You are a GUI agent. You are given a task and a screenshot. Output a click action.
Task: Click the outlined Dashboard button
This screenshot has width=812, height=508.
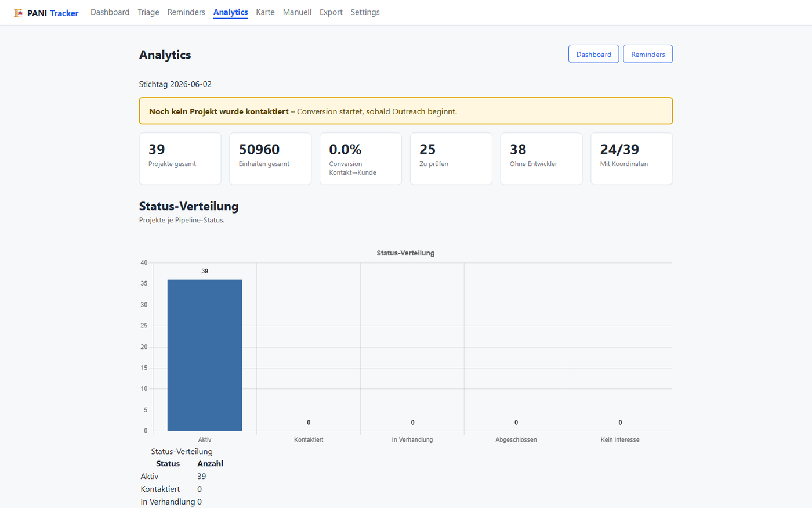point(593,54)
